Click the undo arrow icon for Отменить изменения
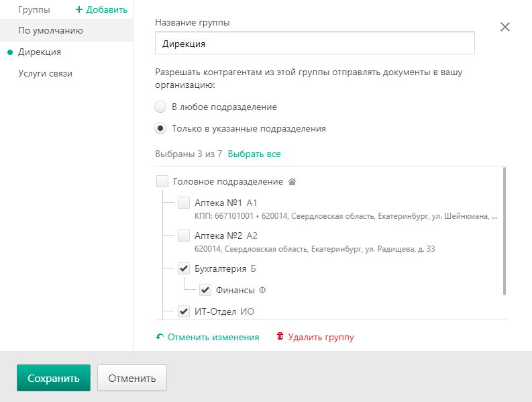The height and width of the screenshot is (402, 532). 160,337
